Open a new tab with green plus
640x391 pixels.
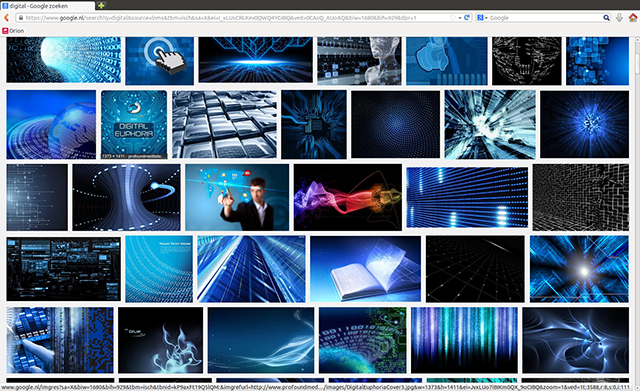coord(101,5)
